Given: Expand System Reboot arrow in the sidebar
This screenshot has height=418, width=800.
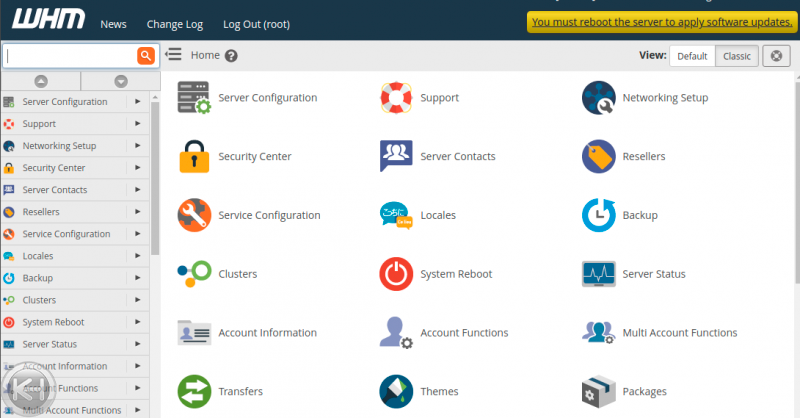Looking at the screenshot, I should [138, 322].
